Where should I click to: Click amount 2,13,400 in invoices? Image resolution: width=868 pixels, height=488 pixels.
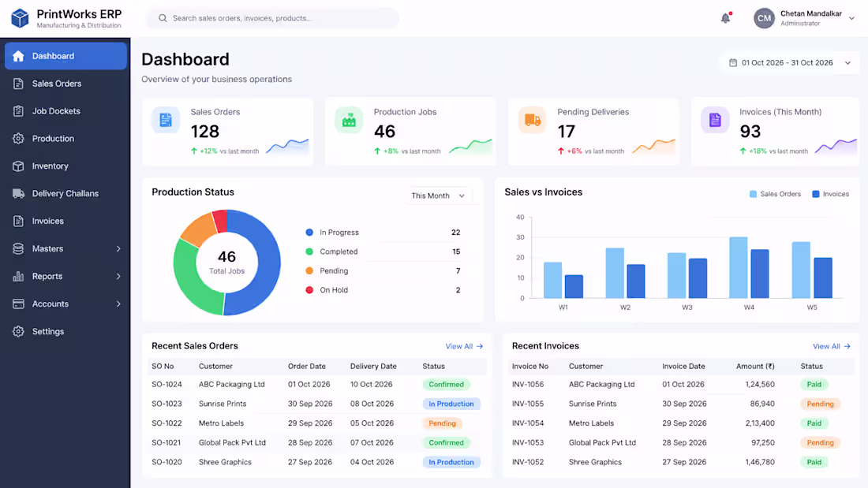point(759,423)
